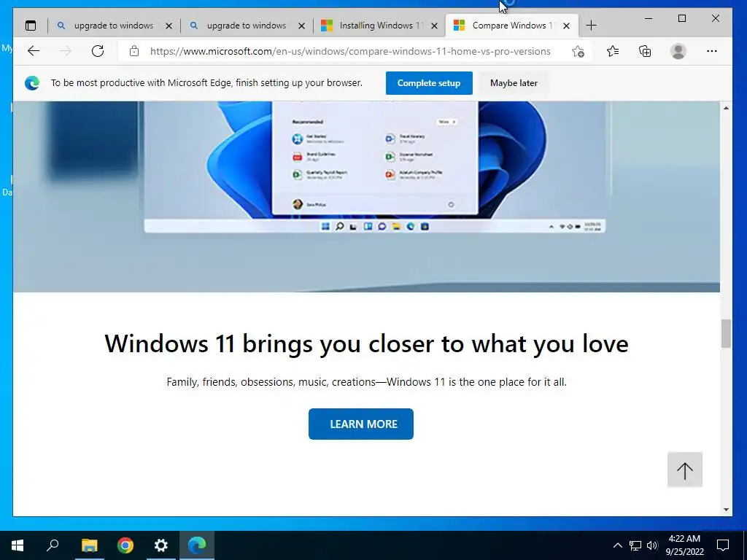The width and height of the screenshot is (747, 560).
Task: Close the first upgrade to windows tab
Action: 169,26
